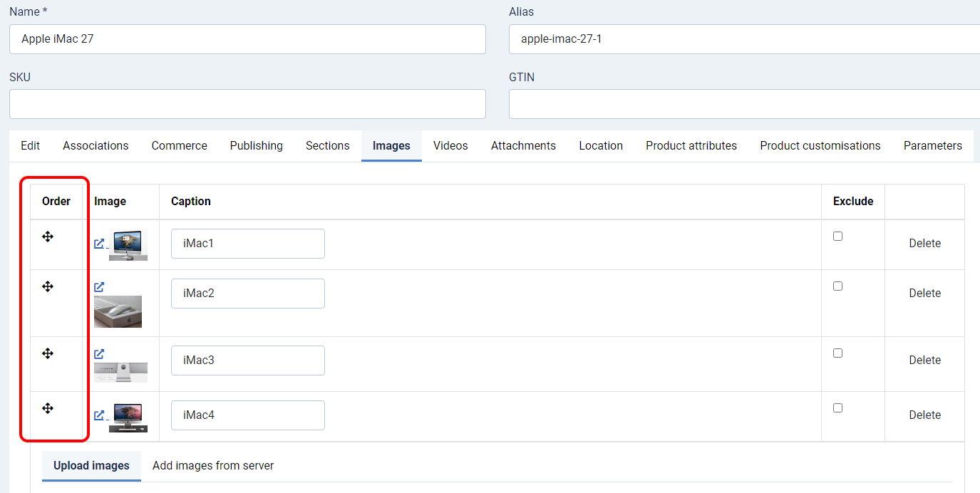The width and height of the screenshot is (980, 493).
Task: Click the iMac1 front-view thumbnail
Action: 128,246
